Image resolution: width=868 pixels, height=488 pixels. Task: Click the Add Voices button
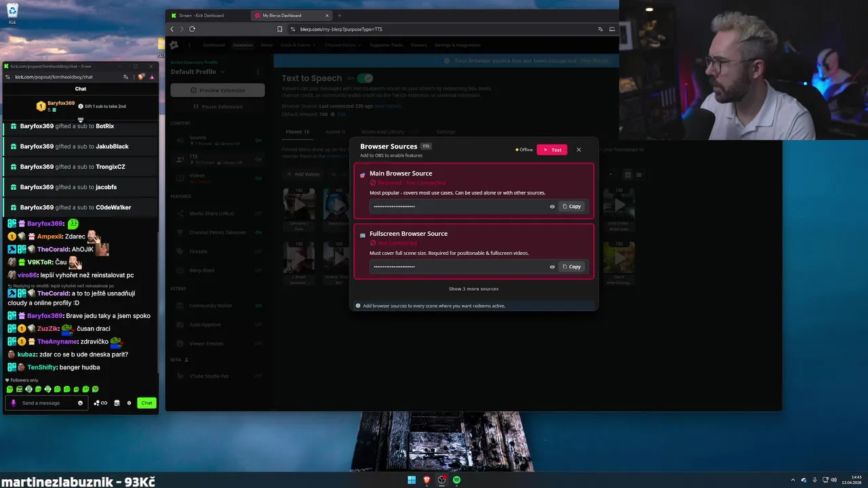(x=303, y=174)
